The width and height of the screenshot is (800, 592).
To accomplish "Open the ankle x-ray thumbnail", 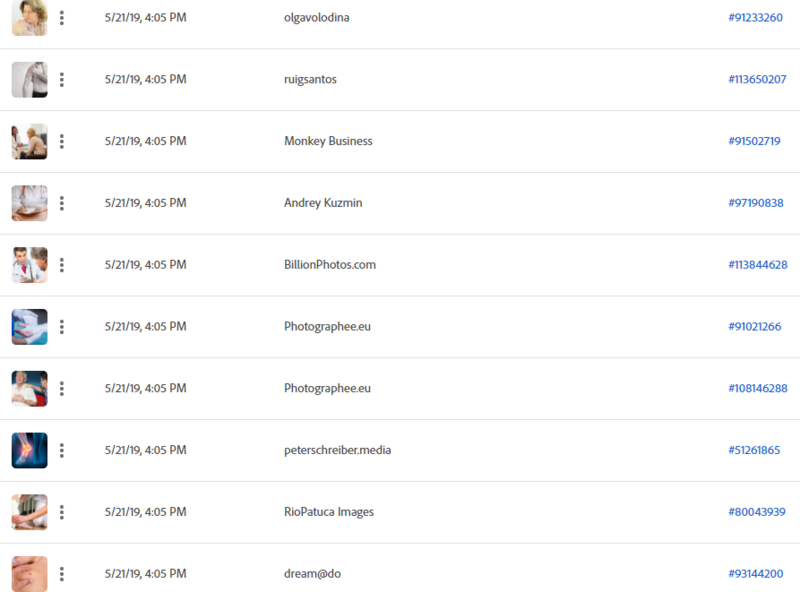I will (x=30, y=450).
